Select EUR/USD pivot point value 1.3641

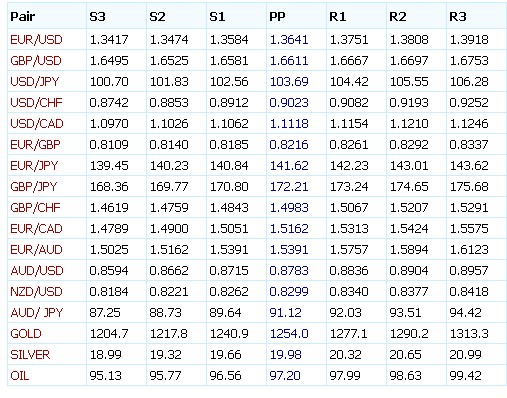[x=289, y=40]
